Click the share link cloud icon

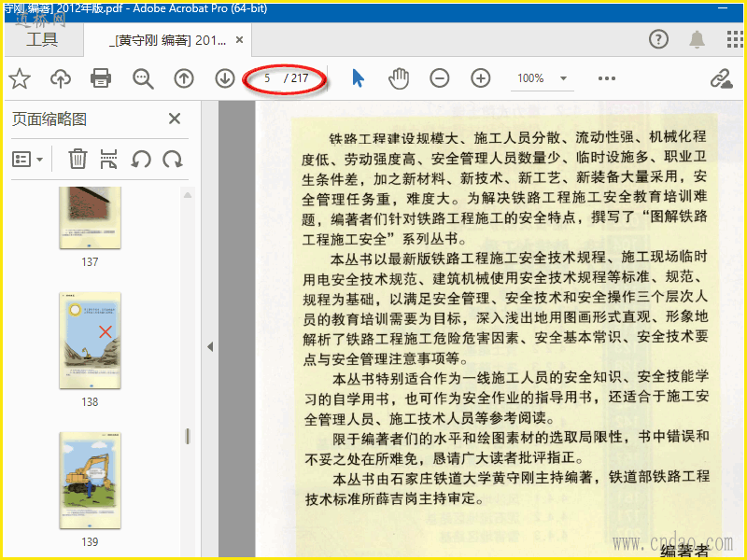[721, 78]
